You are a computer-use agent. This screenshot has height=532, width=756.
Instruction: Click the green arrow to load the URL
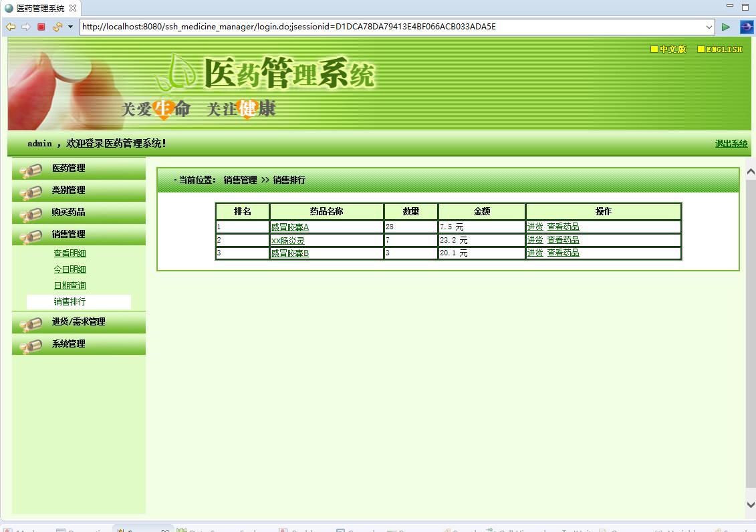coord(726,27)
